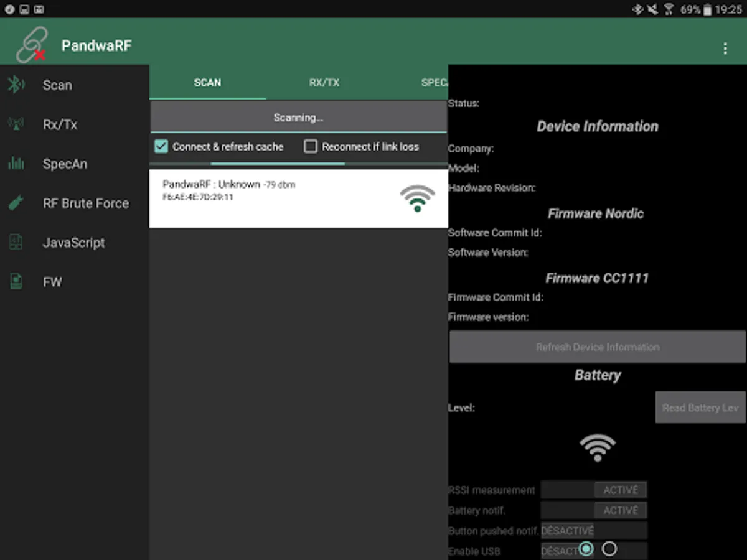
Task: Select the empty radio button near Enable USB
Action: click(609, 549)
